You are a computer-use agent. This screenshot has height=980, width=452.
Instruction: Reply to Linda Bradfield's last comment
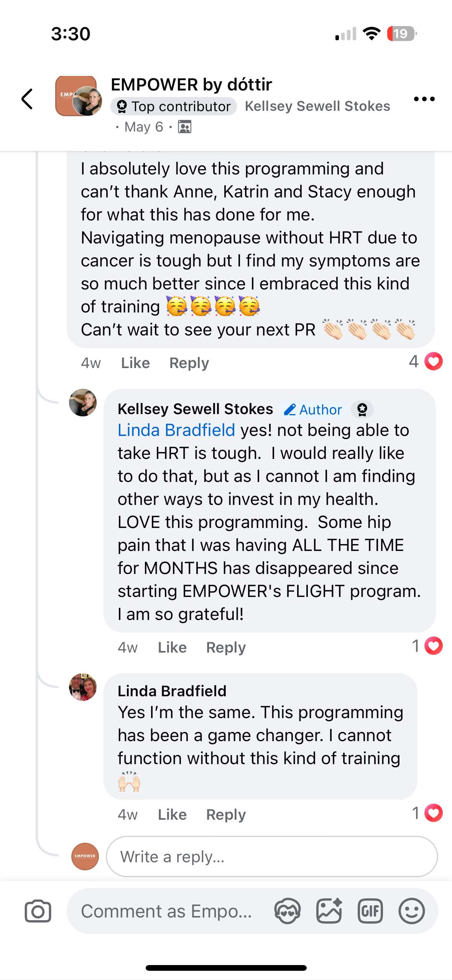tap(226, 814)
